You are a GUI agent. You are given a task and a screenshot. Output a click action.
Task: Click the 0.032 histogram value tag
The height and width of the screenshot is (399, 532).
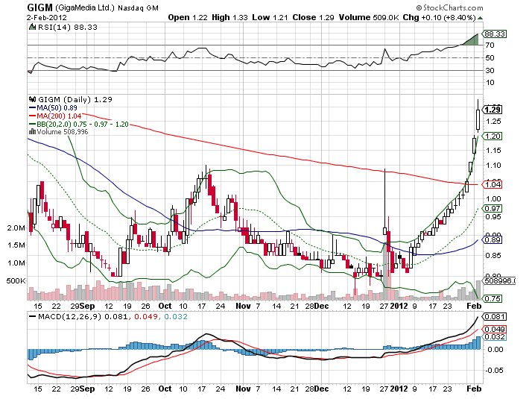pos(494,337)
